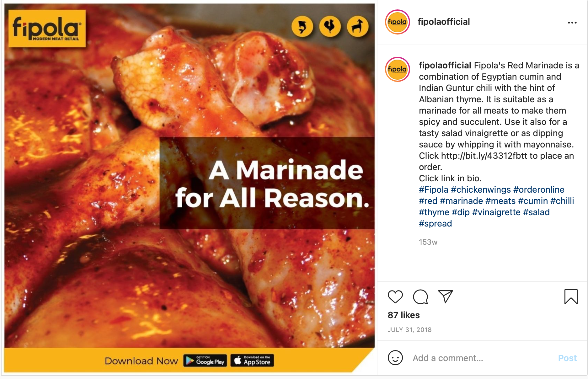The width and height of the screenshot is (588, 379).
Task: Click the Google Play badge in image
Action: [205, 360]
